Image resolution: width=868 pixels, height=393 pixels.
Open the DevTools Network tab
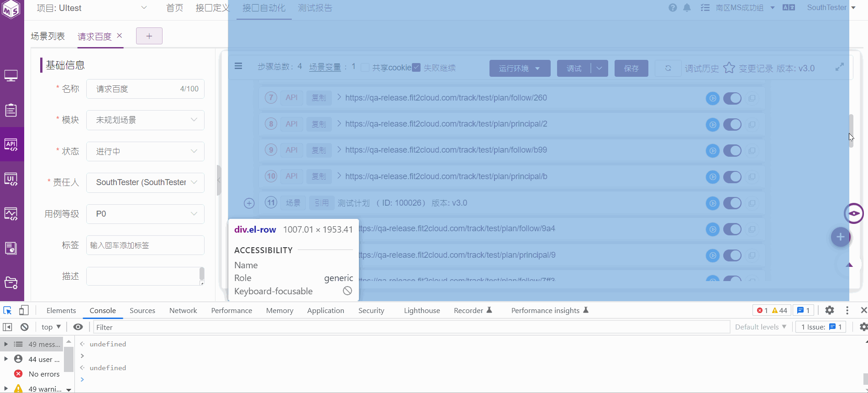tap(183, 310)
